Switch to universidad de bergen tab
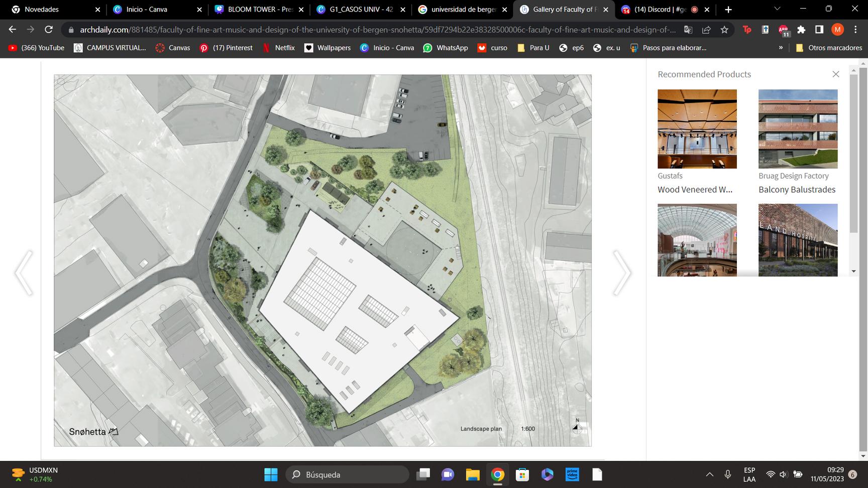The width and height of the screenshot is (868, 488). coord(463,10)
